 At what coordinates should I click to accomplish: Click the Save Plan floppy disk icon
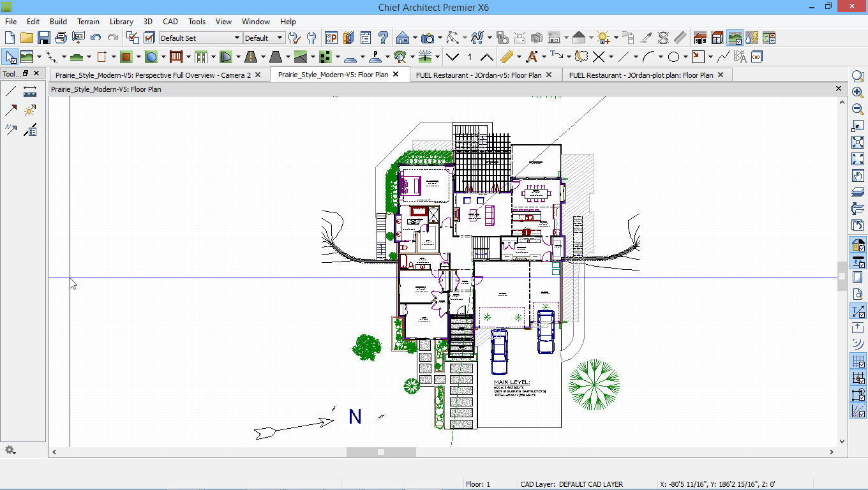[43, 38]
